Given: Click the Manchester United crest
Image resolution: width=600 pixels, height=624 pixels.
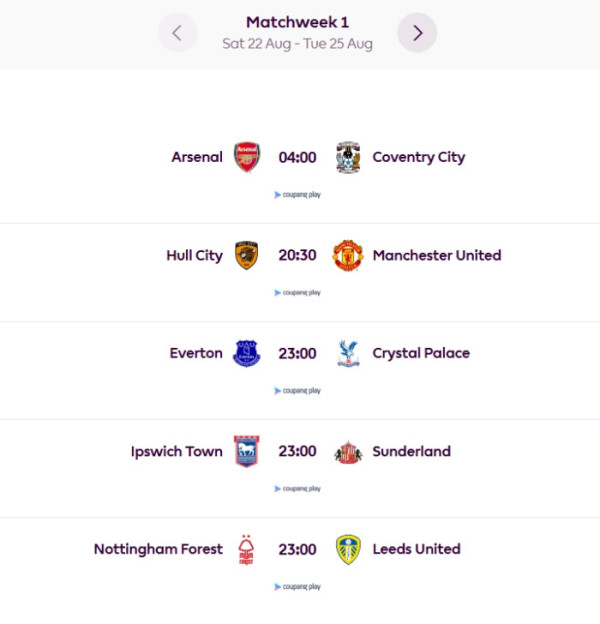Looking at the screenshot, I should coord(348,255).
